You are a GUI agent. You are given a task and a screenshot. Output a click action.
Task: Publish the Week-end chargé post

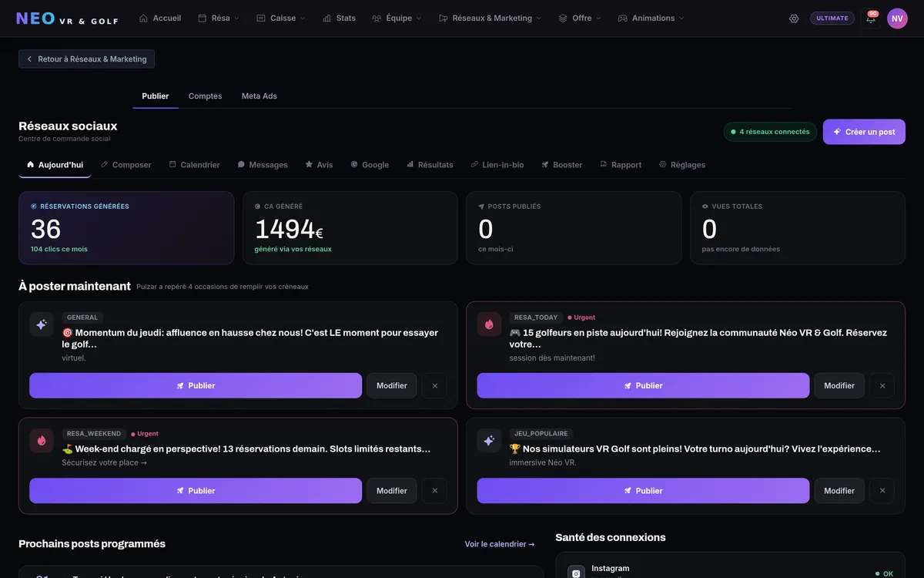pyautogui.click(x=196, y=491)
